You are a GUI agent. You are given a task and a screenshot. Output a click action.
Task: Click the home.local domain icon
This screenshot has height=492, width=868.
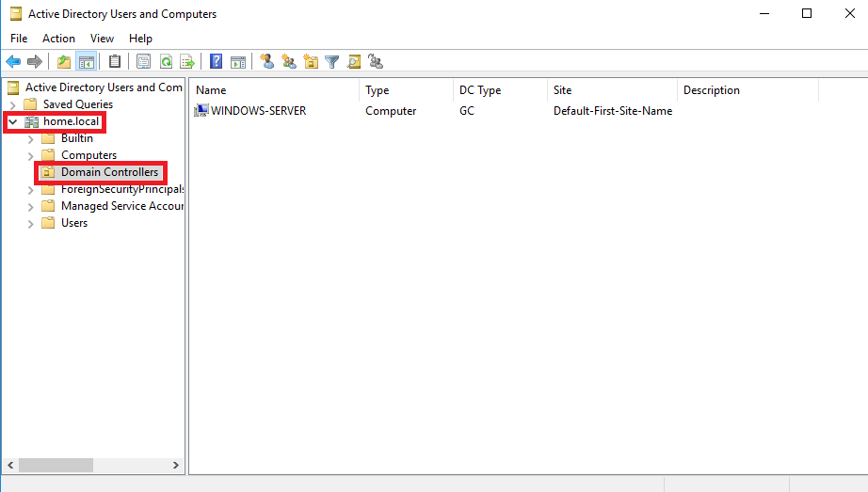pyautogui.click(x=32, y=121)
